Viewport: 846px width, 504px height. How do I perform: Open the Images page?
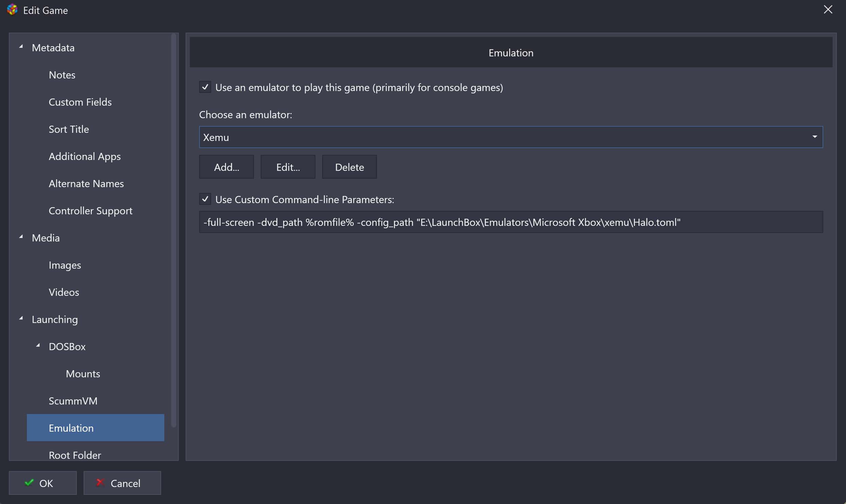tap(65, 265)
